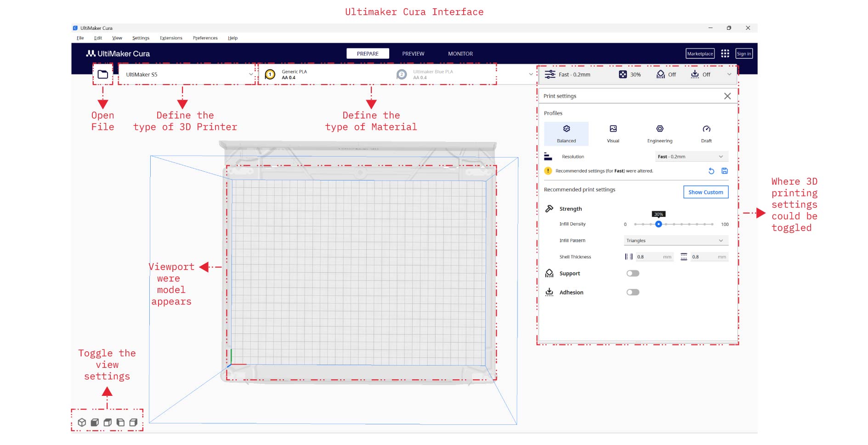Open the application switcher grid icon

(725, 54)
